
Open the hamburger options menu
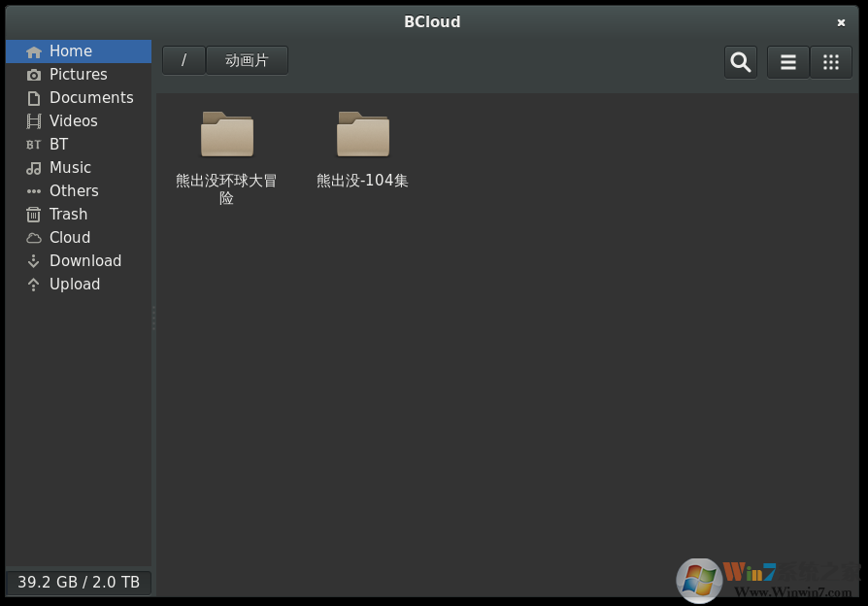point(787,61)
